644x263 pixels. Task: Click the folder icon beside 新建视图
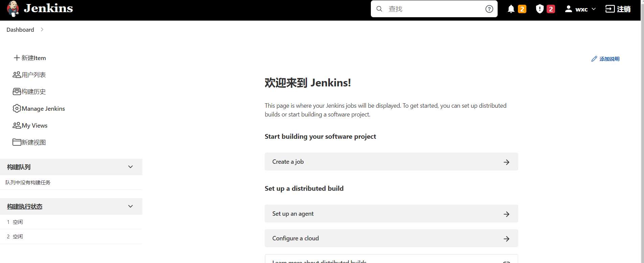coord(17,142)
